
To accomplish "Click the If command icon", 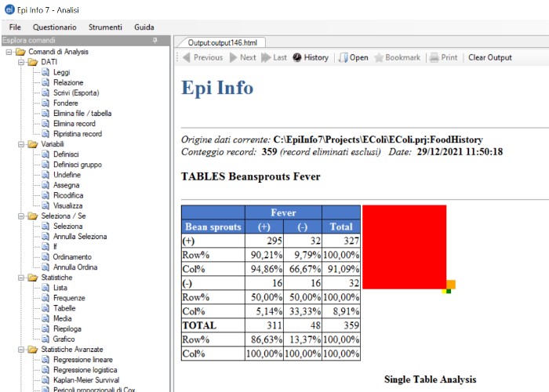I will pyautogui.click(x=45, y=247).
